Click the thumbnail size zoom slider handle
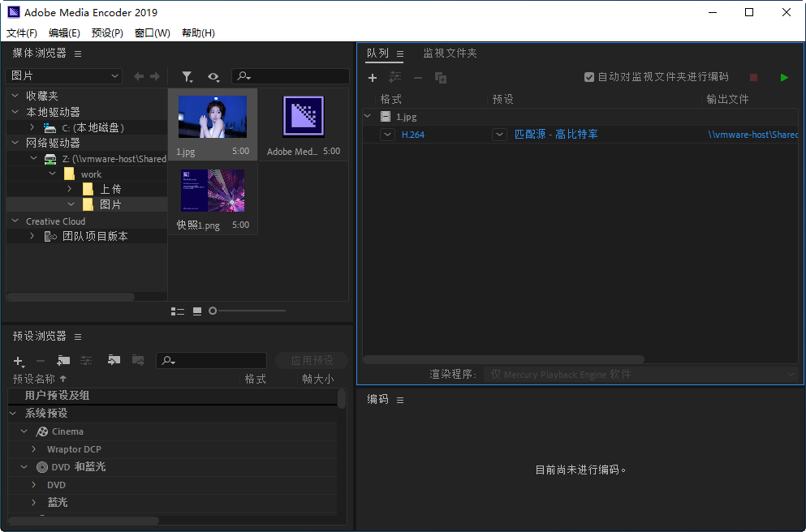Viewport: 806px width, 532px height. coord(213,311)
